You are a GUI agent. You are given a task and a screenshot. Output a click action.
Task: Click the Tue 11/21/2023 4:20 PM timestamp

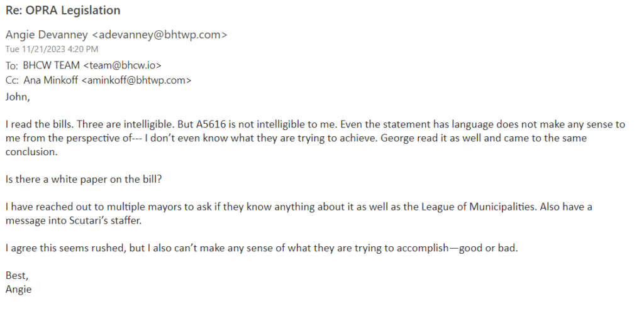point(52,48)
